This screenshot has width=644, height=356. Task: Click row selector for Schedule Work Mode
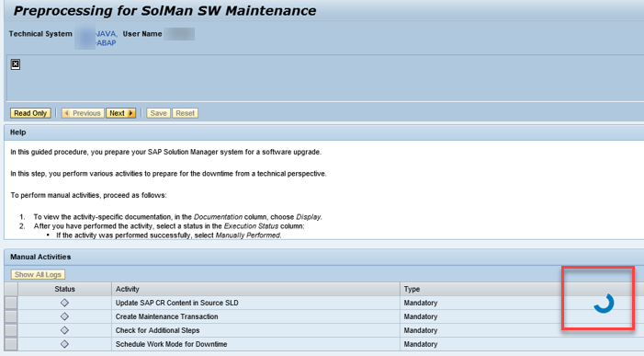click(11, 344)
